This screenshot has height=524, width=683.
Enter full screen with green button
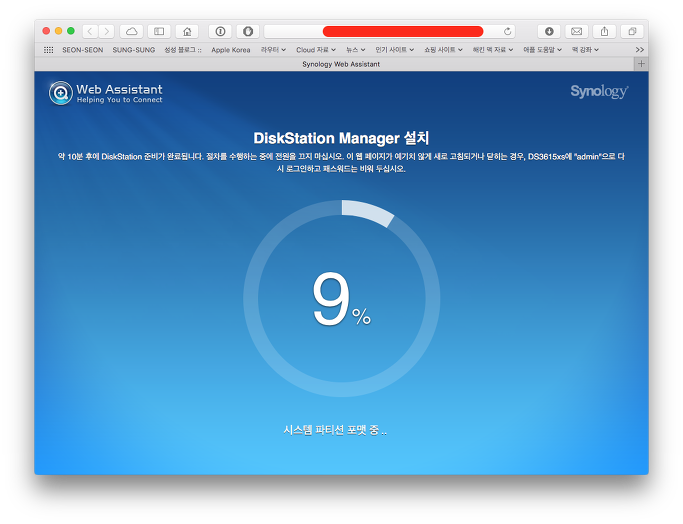71,31
